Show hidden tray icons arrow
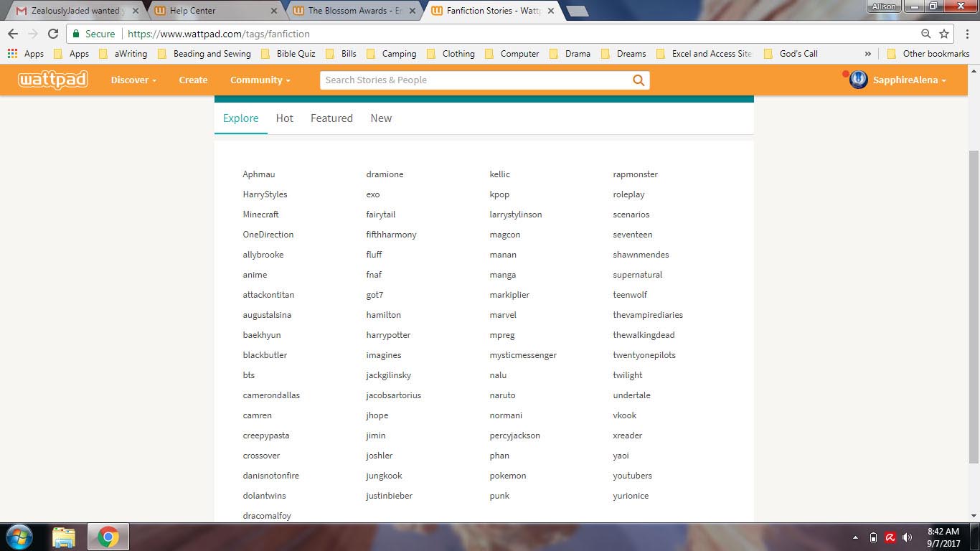Image resolution: width=980 pixels, height=551 pixels. pos(855,537)
